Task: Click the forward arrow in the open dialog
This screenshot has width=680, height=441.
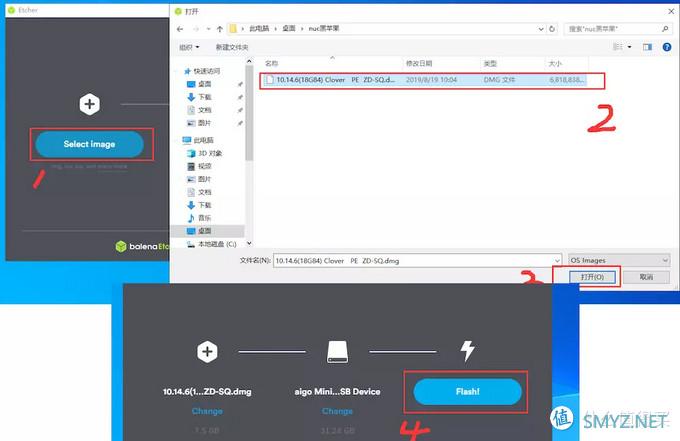Action: [x=196, y=29]
